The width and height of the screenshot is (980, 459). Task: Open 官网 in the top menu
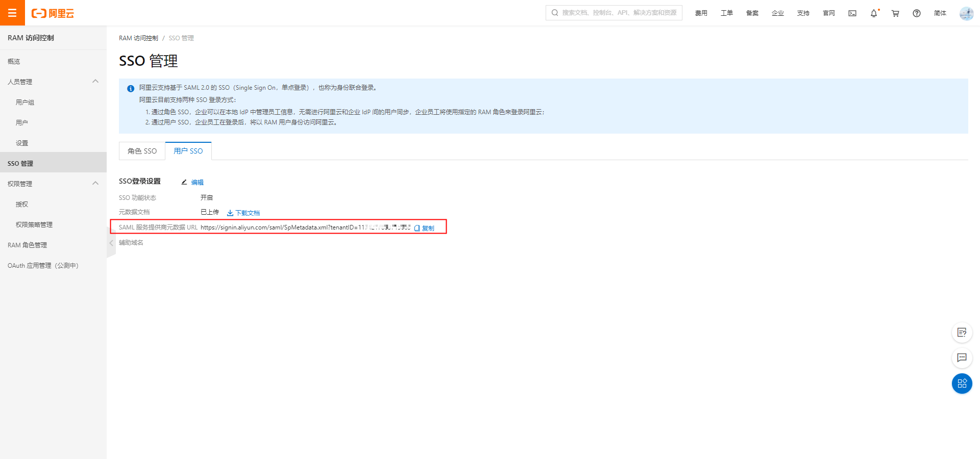(828, 13)
